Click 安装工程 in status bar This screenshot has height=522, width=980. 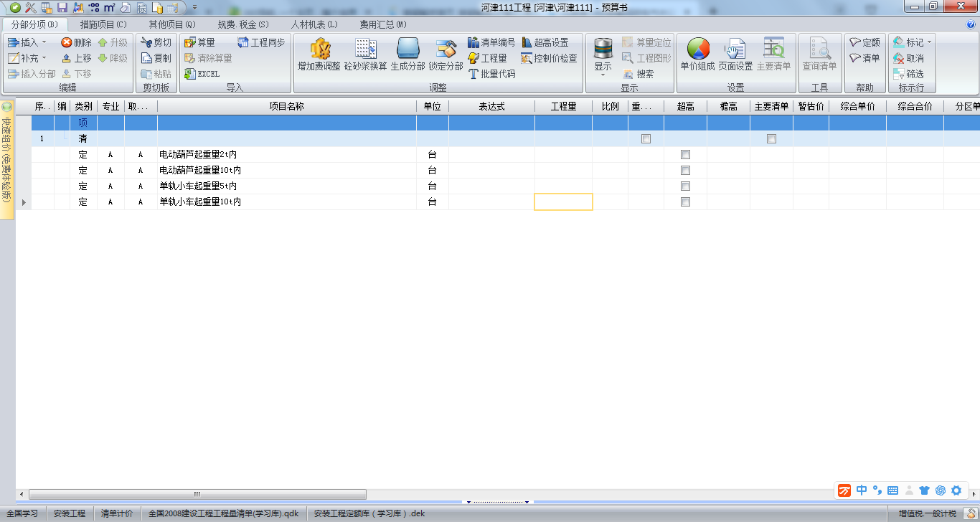69,513
